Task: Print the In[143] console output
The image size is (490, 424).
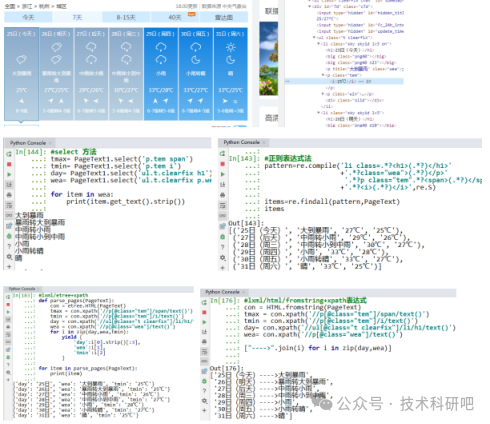Action: click(x=222, y=195)
